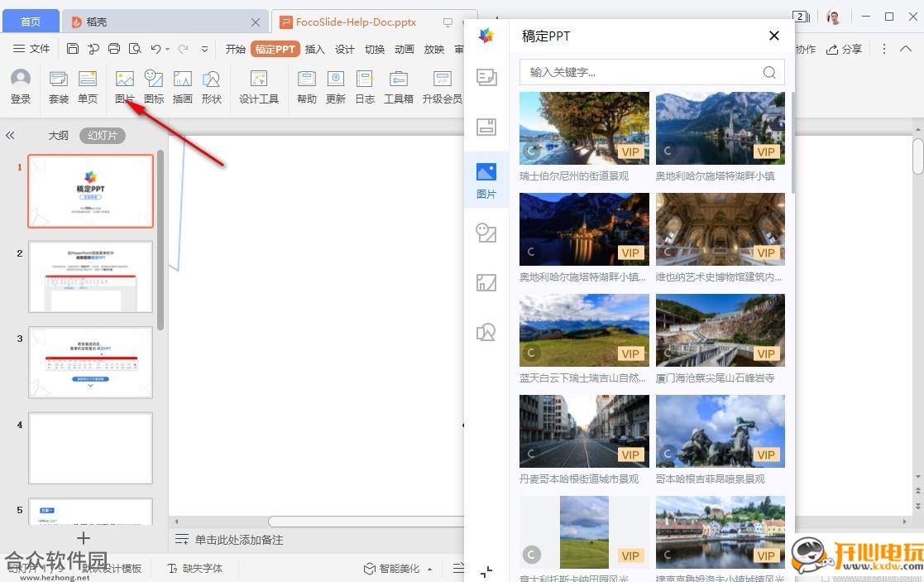The height and width of the screenshot is (582, 924).
Task: Click the print preview icon
Action: [x=135, y=49]
